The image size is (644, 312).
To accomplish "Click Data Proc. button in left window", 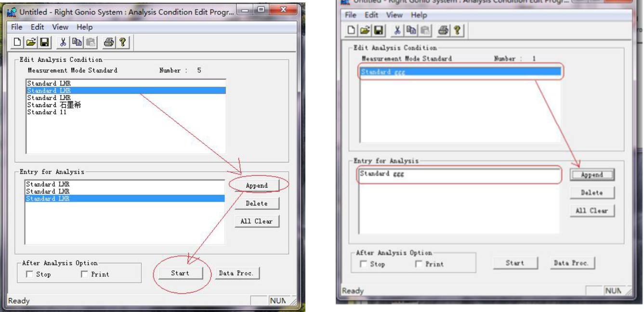I will [x=237, y=273].
